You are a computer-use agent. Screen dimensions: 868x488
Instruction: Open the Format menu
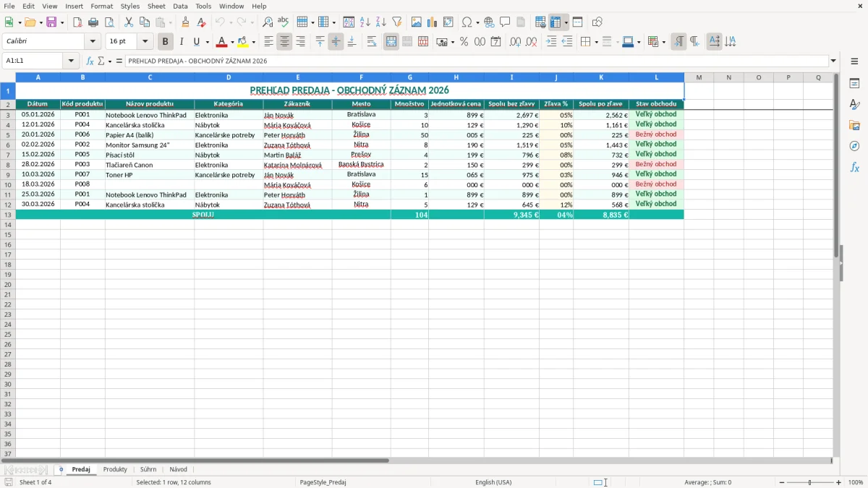coord(102,6)
